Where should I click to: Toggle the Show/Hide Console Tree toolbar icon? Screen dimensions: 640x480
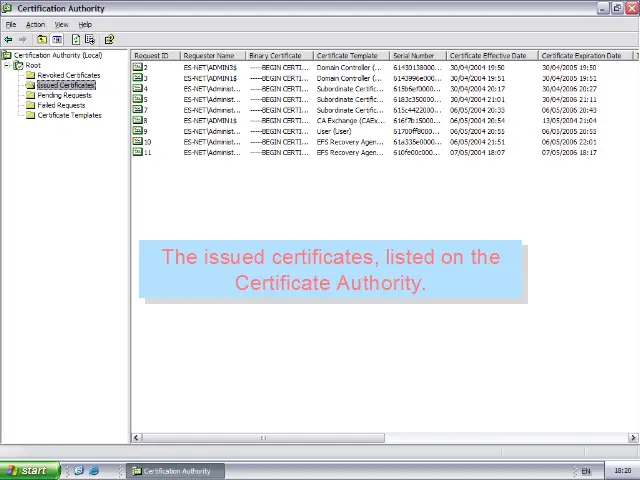pyautogui.click(x=57, y=40)
